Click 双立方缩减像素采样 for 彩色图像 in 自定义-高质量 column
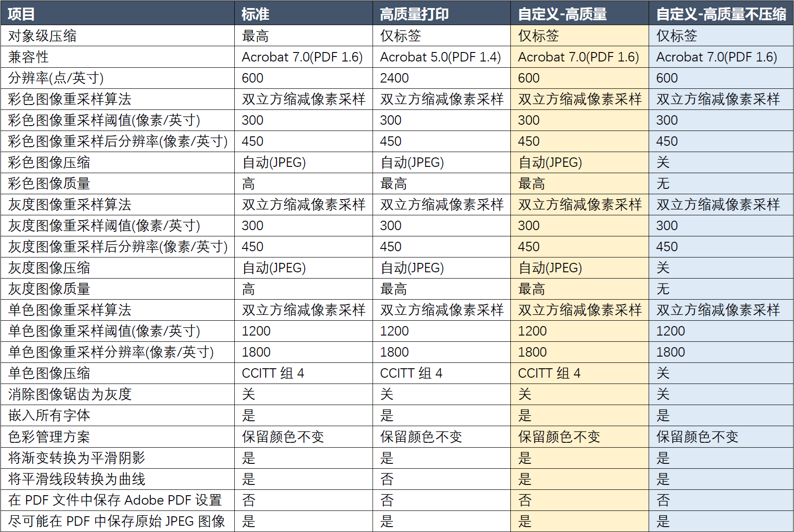The width and height of the screenshot is (794, 532). [x=580, y=99]
